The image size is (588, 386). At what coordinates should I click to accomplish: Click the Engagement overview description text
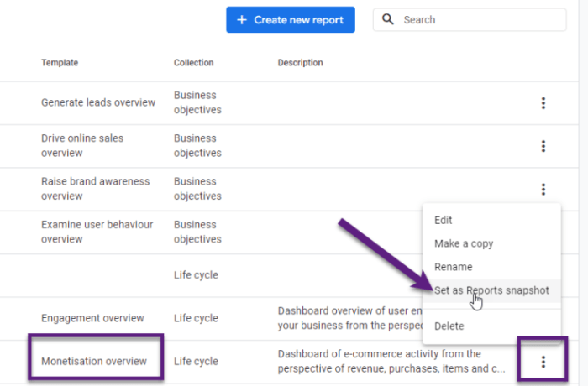pos(350,318)
